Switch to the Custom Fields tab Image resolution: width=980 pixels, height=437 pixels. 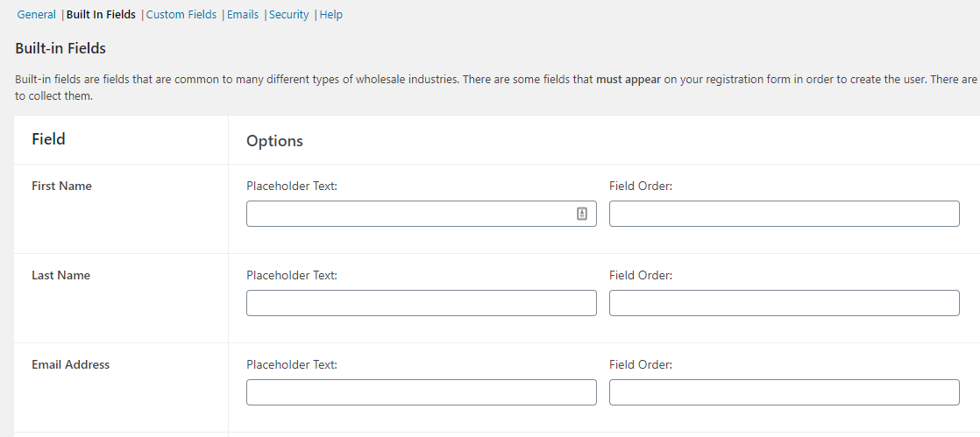click(x=181, y=15)
